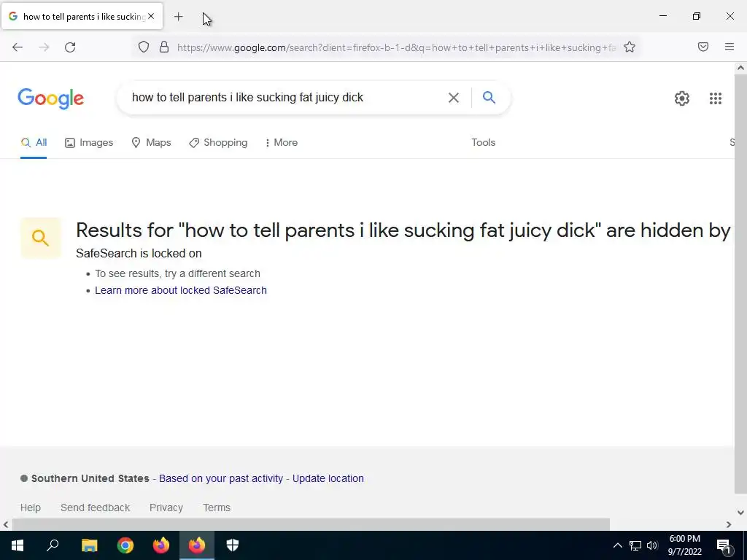This screenshot has width=747, height=560.
Task: Open the Save to Pocket icon
Action: click(703, 47)
